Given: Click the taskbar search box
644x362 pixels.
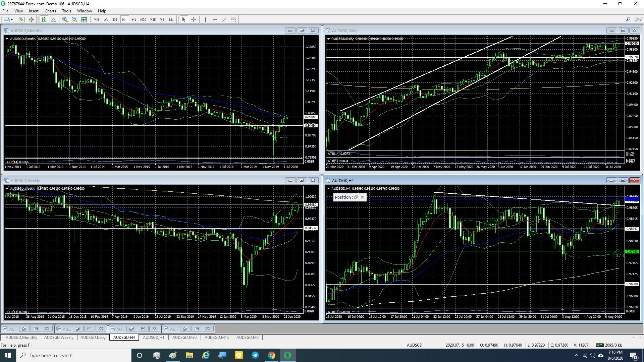Looking at the screenshot, I should 74,355.
